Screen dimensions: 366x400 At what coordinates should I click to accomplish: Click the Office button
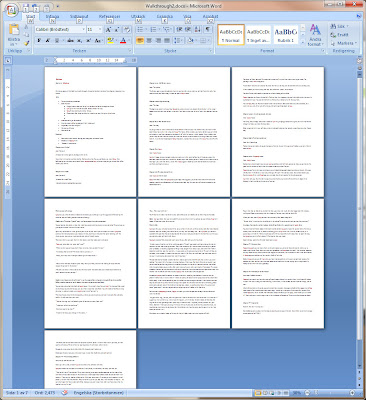pyautogui.click(x=12, y=10)
